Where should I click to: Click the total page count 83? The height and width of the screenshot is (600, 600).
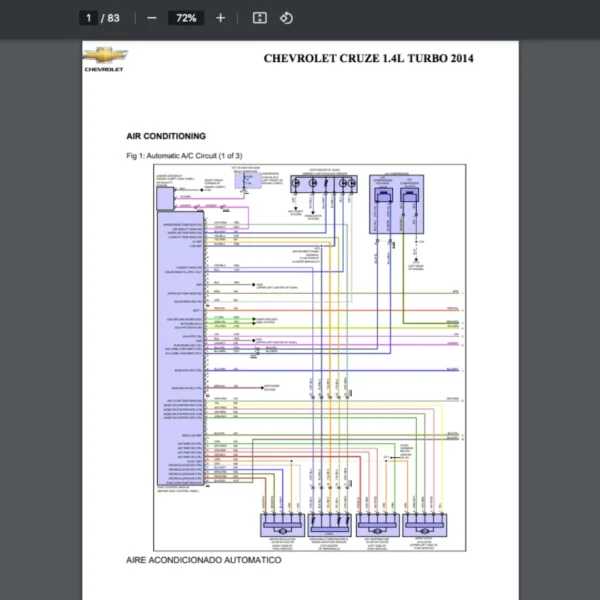(x=114, y=18)
